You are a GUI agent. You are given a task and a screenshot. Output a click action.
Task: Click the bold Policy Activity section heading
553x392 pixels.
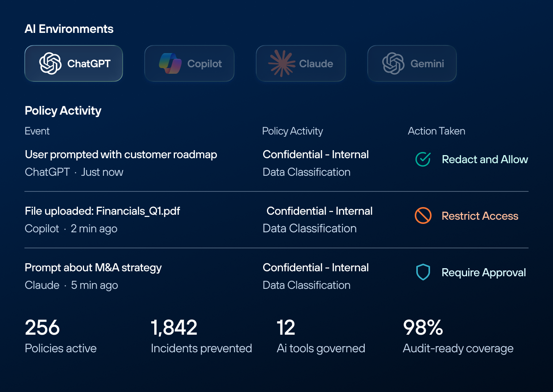(63, 110)
